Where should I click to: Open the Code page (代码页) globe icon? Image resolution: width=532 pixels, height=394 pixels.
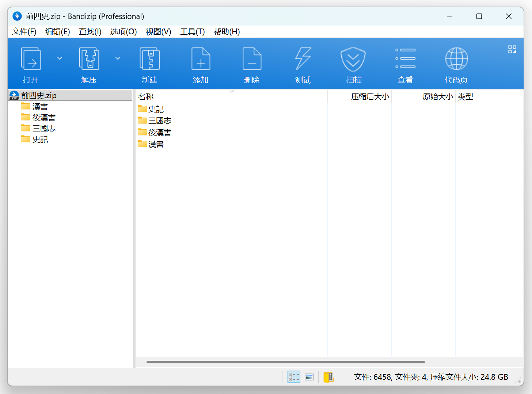pos(456,59)
